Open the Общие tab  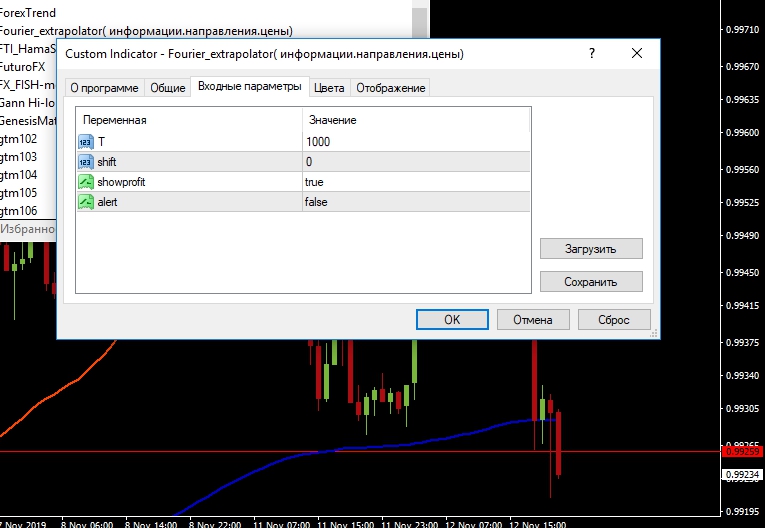pyautogui.click(x=168, y=88)
